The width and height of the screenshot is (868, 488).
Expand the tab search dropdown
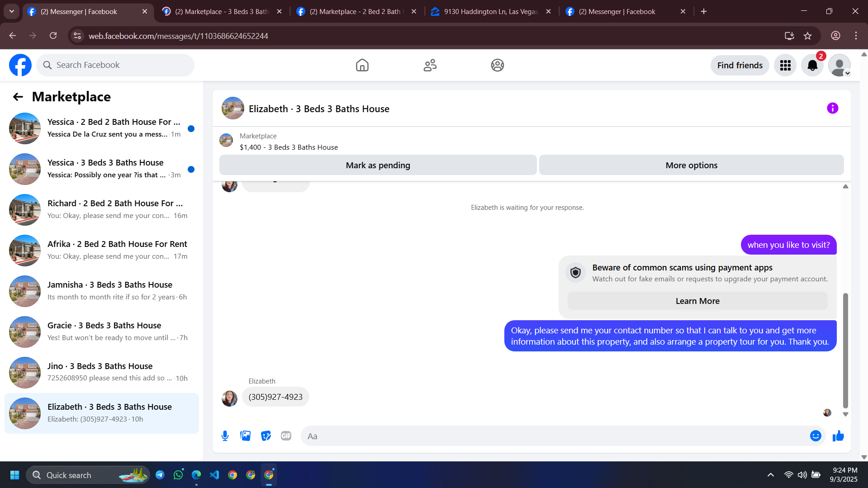(12, 11)
